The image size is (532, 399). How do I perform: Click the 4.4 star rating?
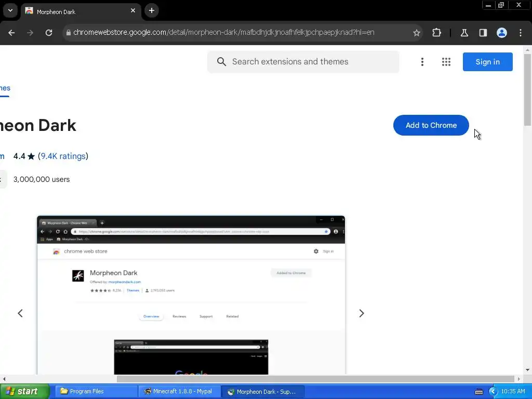point(24,156)
